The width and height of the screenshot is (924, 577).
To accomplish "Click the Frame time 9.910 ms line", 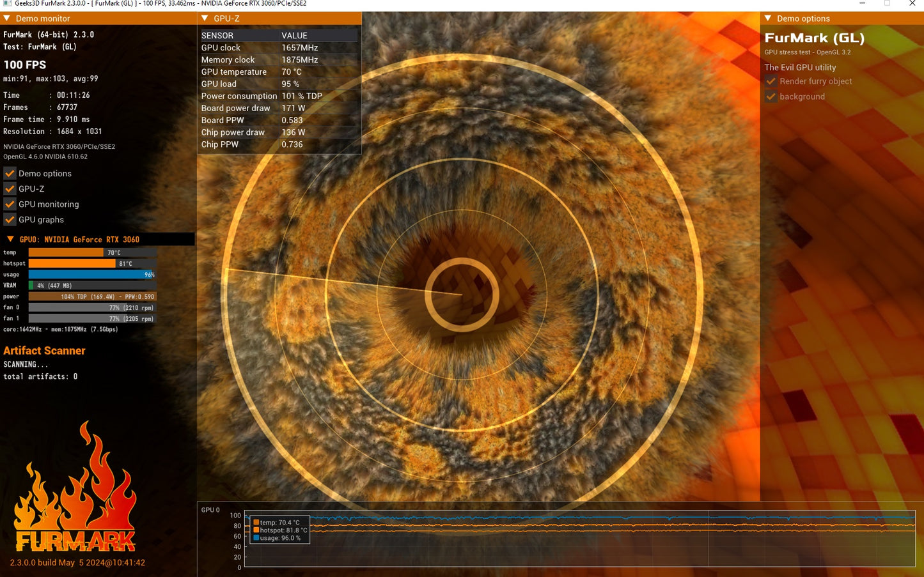I will point(47,119).
